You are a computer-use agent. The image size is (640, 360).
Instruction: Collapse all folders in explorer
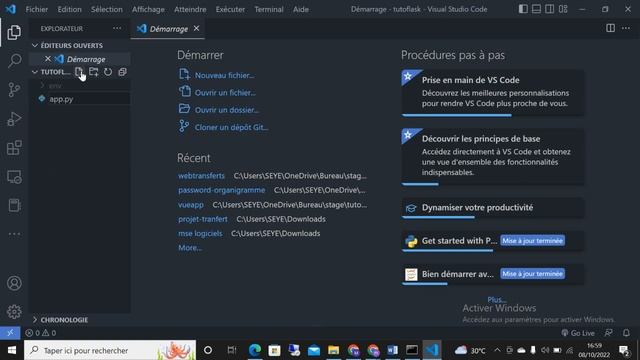122,72
